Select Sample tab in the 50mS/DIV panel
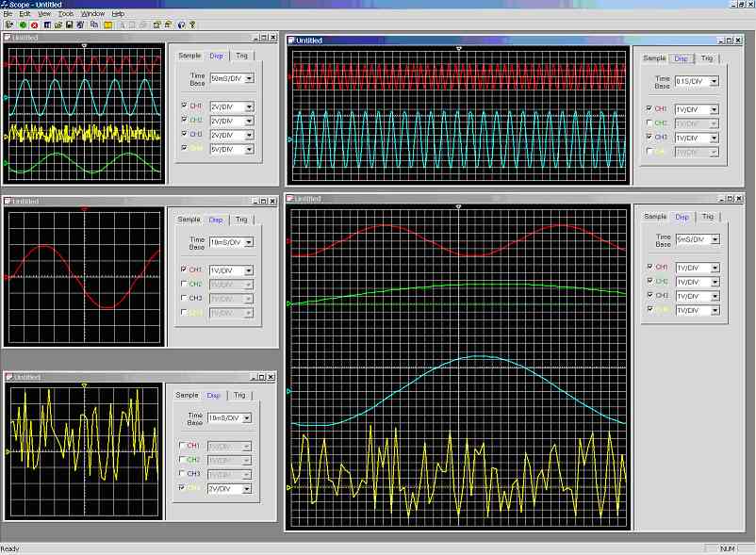The height and width of the screenshot is (555, 756). point(189,56)
